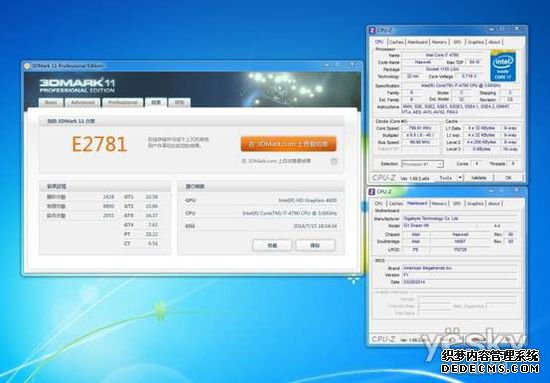Click the Intel Core i7 logo badge
This screenshot has height=383, width=550.
pos(503,66)
